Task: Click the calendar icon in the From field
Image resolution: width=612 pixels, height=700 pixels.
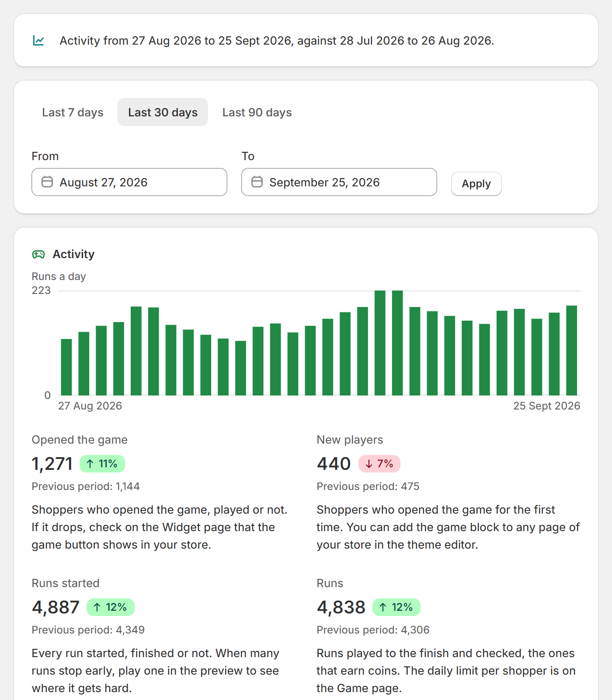Action: point(47,182)
